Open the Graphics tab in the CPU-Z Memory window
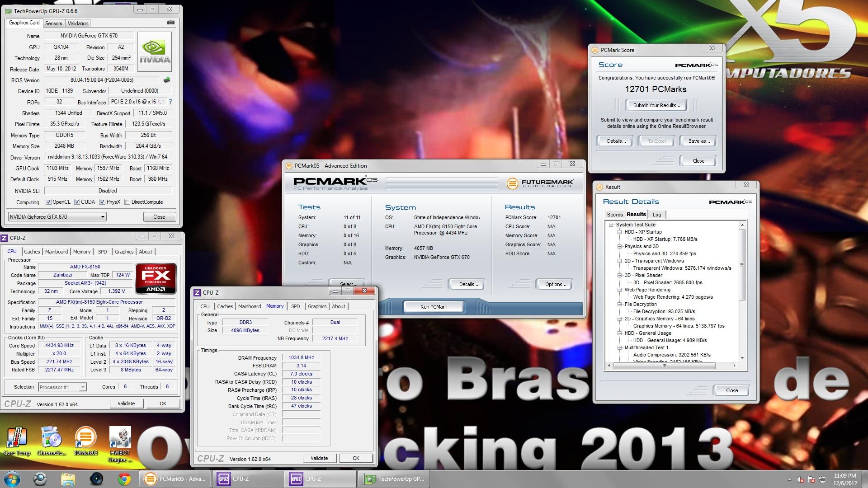This screenshot has width=868, height=488. pyautogui.click(x=317, y=306)
